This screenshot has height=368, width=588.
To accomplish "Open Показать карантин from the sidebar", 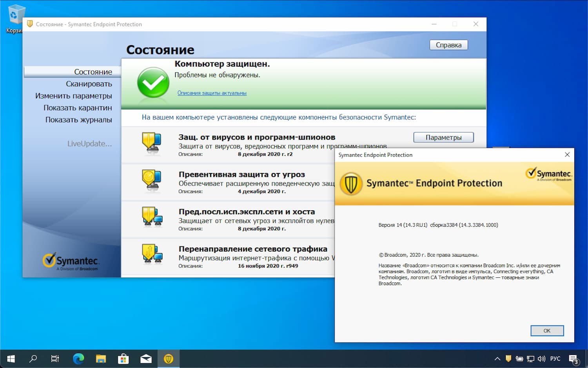I will 78,107.
